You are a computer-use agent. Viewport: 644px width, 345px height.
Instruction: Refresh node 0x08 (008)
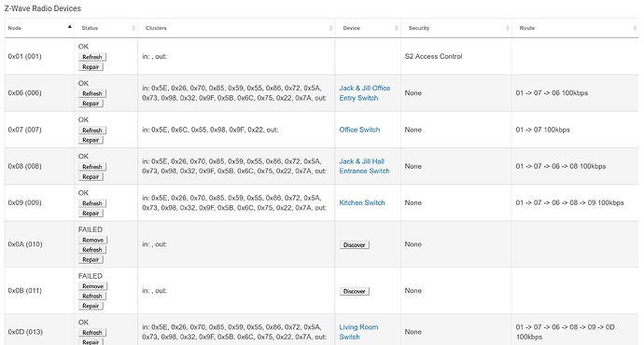[x=92, y=167]
